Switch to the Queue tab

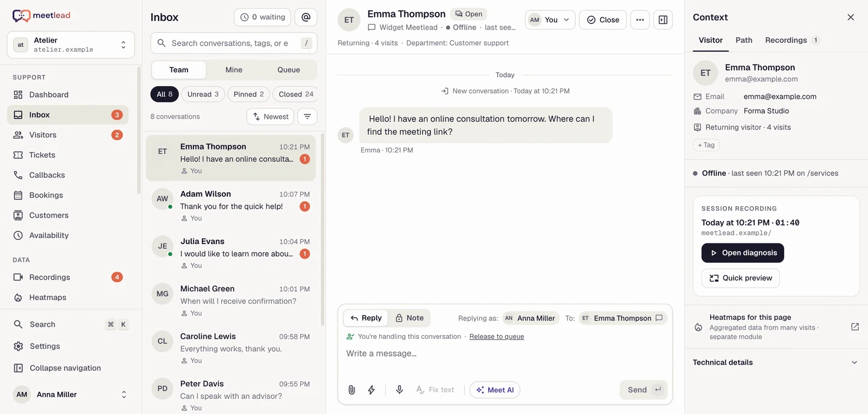tap(289, 70)
